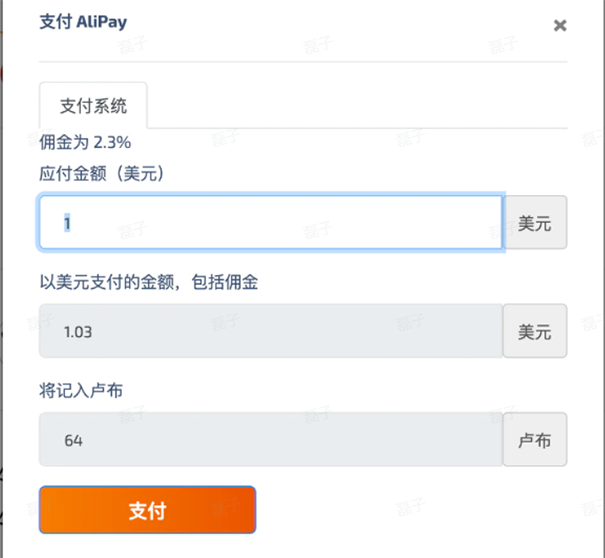Focus the 应付金额 amount input field
The height and width of the screenshot is (558, 605).
pyautogui.click(x=270, y=222)
